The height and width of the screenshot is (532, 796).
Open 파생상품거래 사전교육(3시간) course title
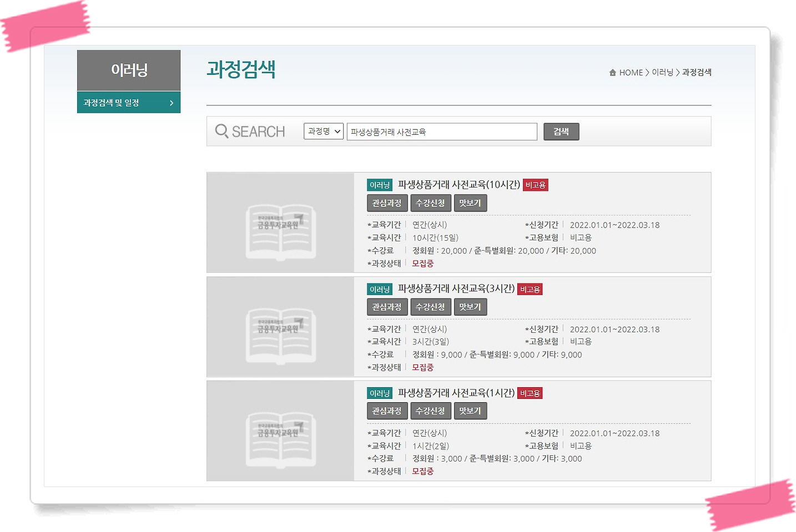[x=456, y=289]
